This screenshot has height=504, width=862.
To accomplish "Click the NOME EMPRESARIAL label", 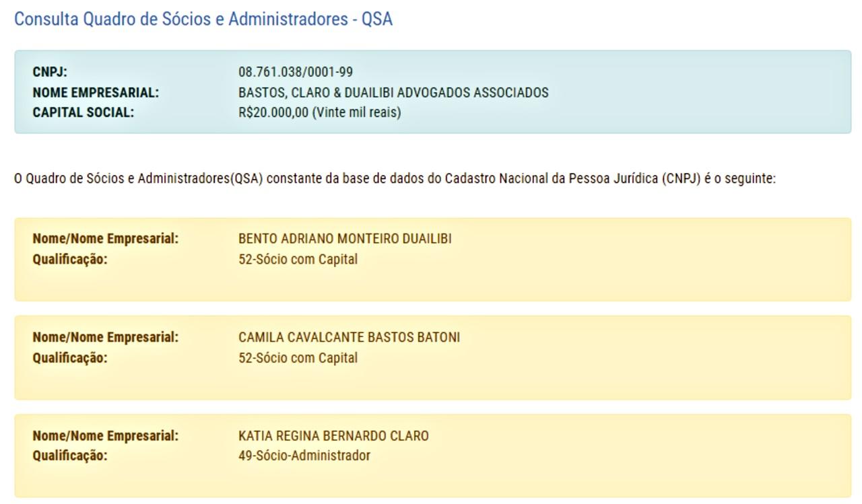I will pyautogui.click(x=96, y=93).
